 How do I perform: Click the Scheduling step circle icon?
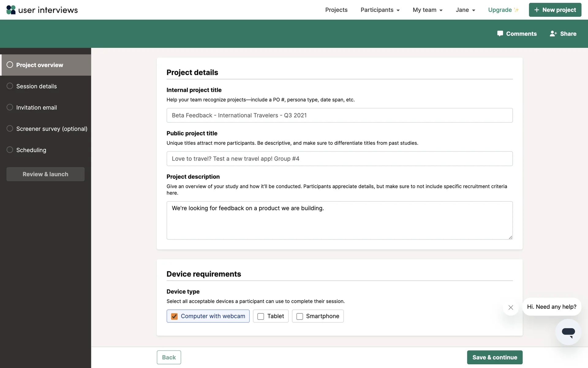click(10, 150)
